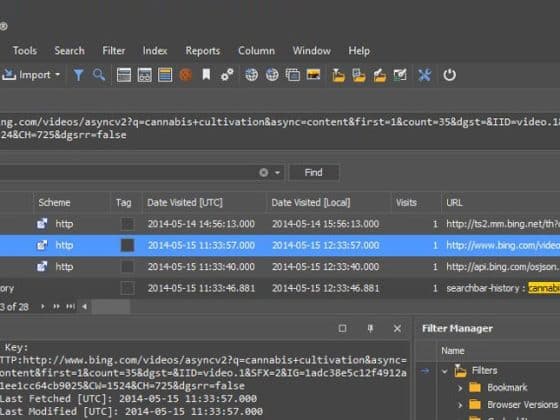560x420 pixels.
Task: Toggle tag box for searchbar-history row
Action: (128, 288)
